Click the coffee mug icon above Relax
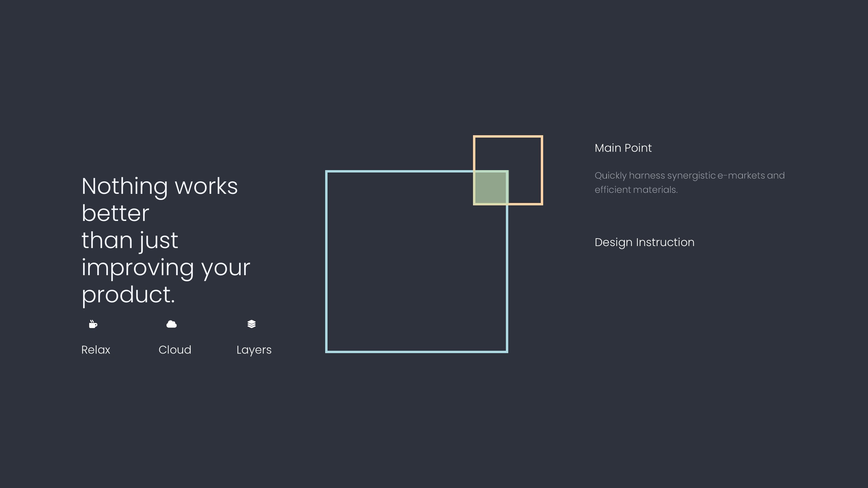 pyautogui.click(x=93, y=324)
